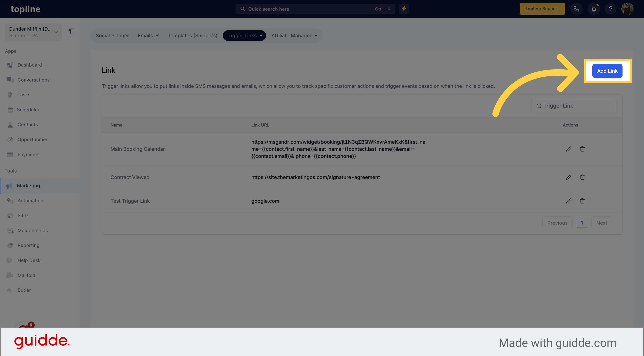Click the delete icon for Test Trigger Link
The width and height of the screenshot is (644, 356).
pos(582,200)
